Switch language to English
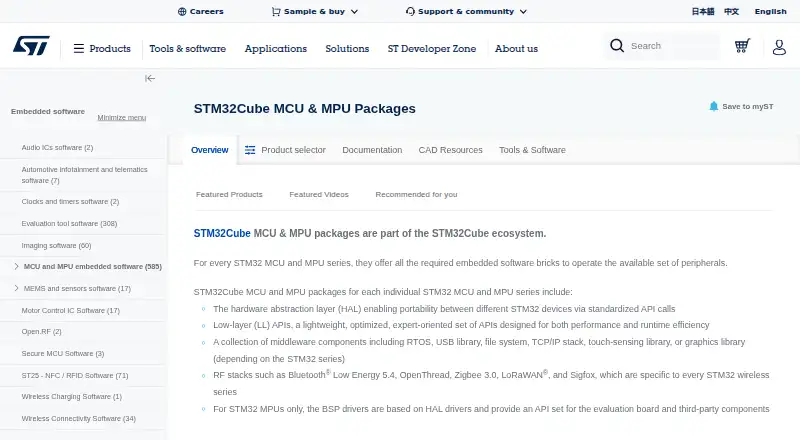This screenshot has width=800, height=440. tap(770, 11)
